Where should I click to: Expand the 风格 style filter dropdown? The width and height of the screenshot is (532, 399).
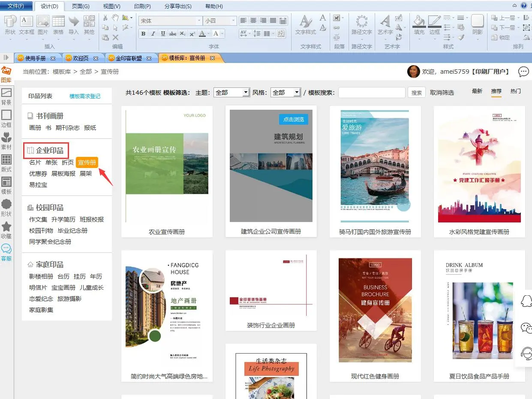coord(297,93)
